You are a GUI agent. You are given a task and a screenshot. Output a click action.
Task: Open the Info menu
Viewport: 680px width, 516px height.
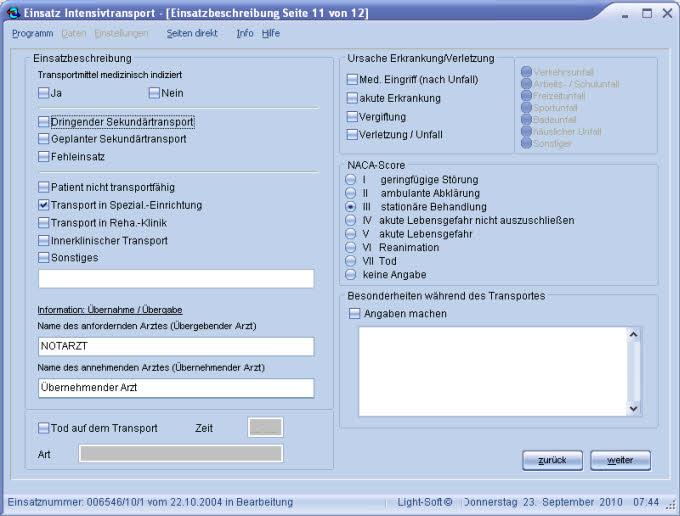(x=245, y=33)
